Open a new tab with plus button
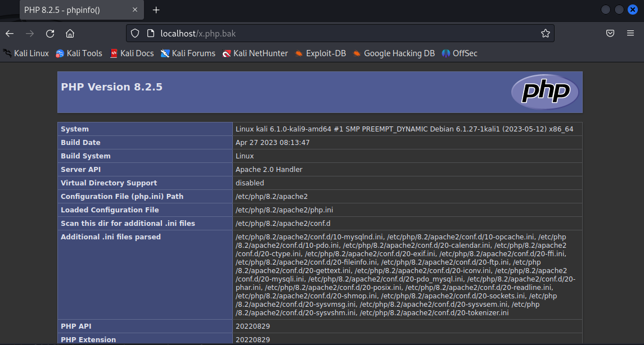 coord(156,10)
